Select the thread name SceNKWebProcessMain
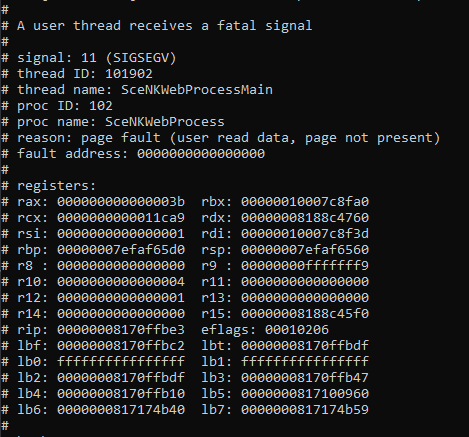 197,90
